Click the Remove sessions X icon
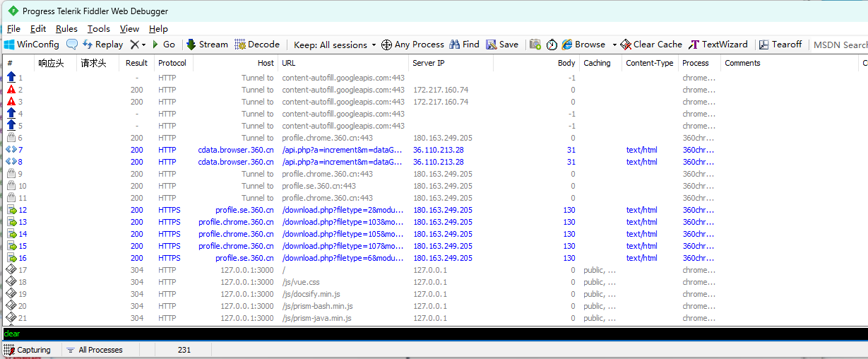The width and height of the screenshot is (868, 359). (x=134, y=44)
